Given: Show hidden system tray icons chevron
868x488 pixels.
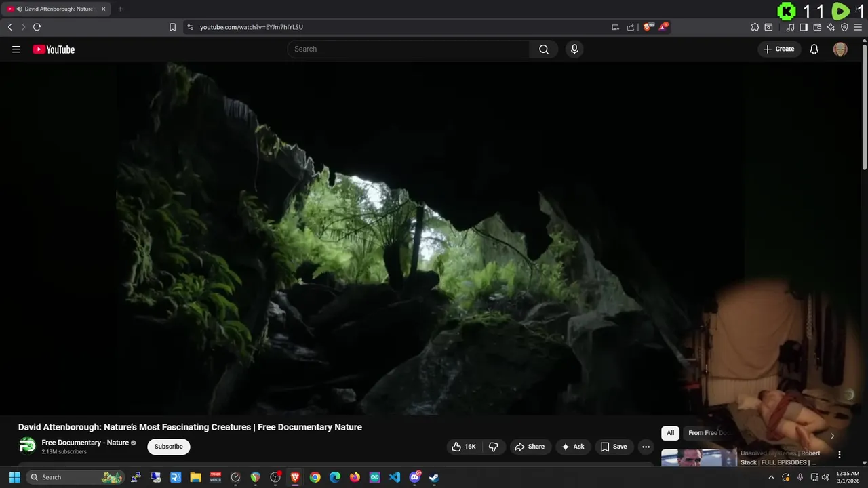Looking at the screenshot, I should coord(770,477).
